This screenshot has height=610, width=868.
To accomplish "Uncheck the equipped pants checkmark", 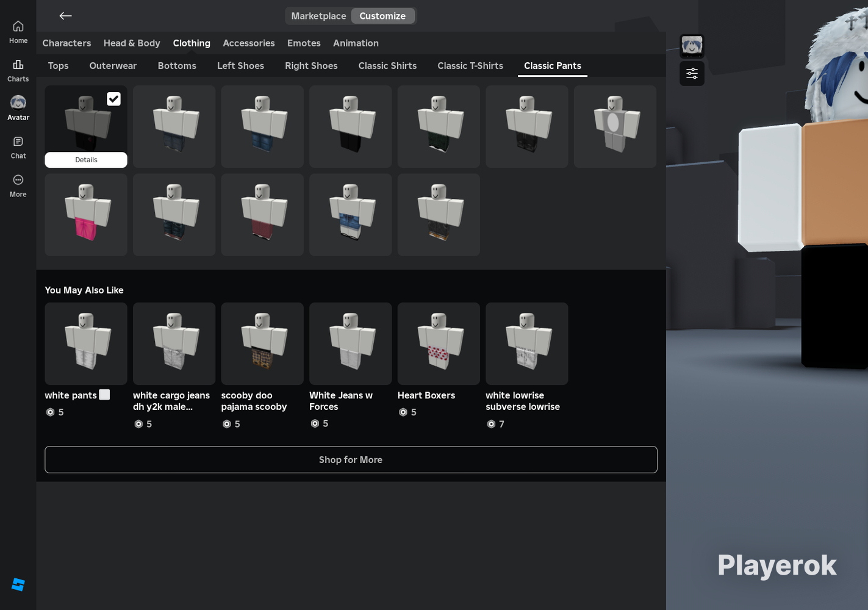I will pos(113,99).
